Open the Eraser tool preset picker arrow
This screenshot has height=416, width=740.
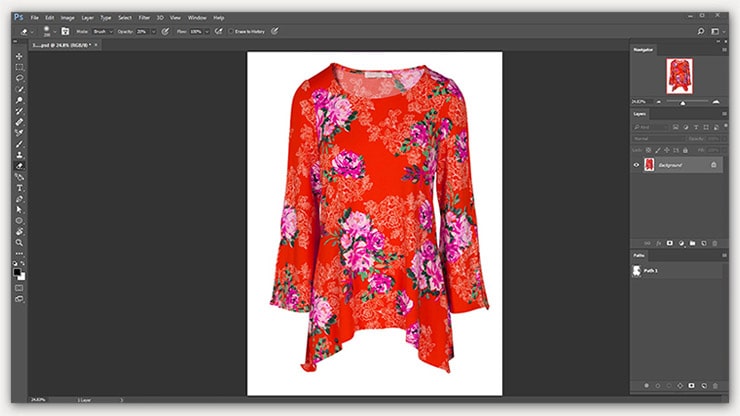pyautogui.click(x=32, y=32)
